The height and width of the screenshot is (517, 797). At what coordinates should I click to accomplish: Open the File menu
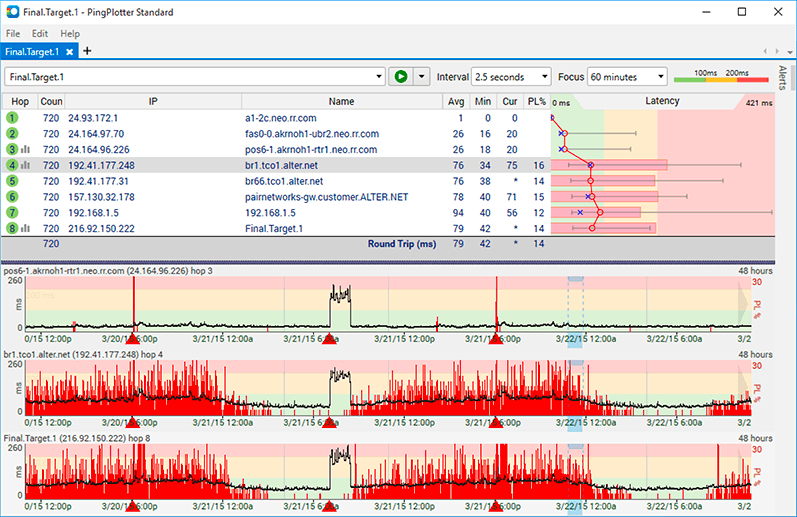click(13, 33)
